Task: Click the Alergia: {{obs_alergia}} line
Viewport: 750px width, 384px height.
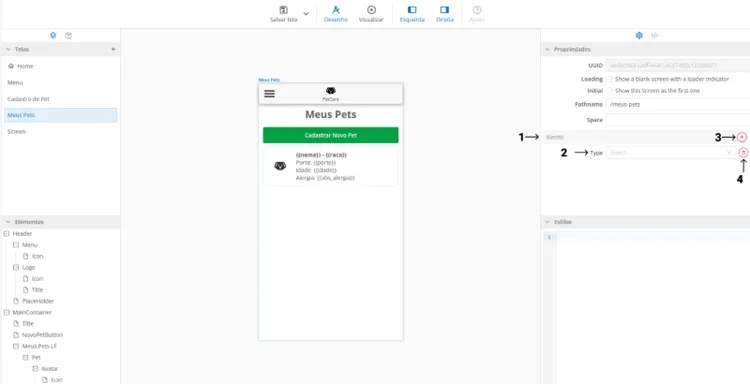Action: coord(325,178)
